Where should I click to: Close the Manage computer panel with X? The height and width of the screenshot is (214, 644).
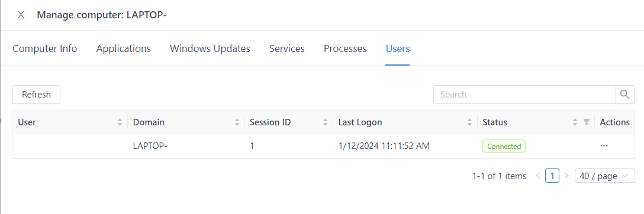[21, 15]
